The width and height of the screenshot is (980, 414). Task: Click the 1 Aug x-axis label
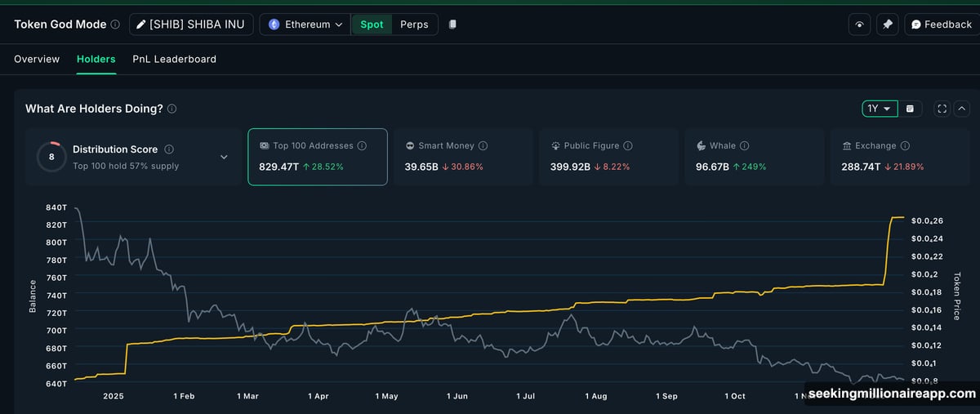tap(596, 396)
